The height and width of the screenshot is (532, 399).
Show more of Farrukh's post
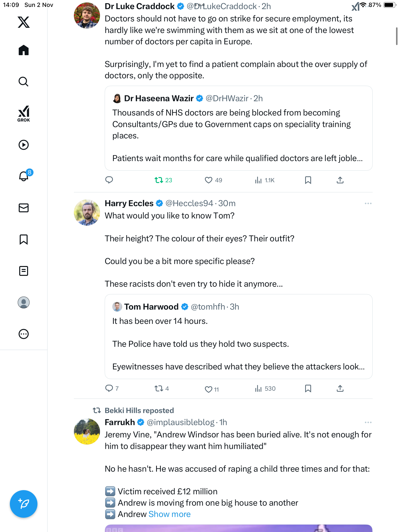(x=169, y=514)
